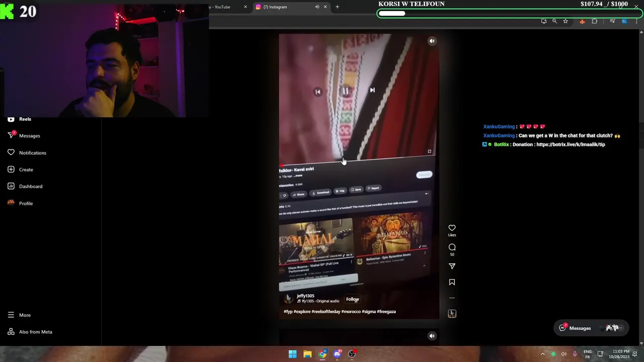Show hidden system tray icons
The width and height of the screenshot is (644, 362).
(542, 354)
